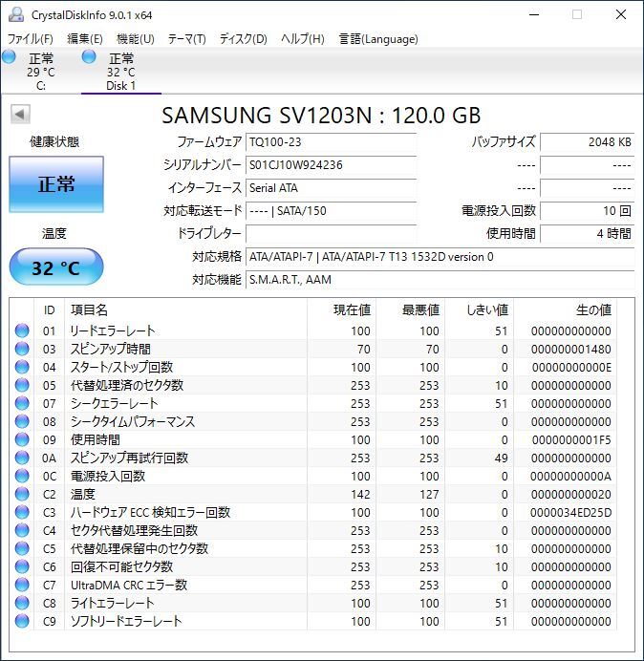The width and height of the screenshot is (644, 661).
Task: Click the serial number field S01CJ10W924236
Action: (x=331, y=165)
